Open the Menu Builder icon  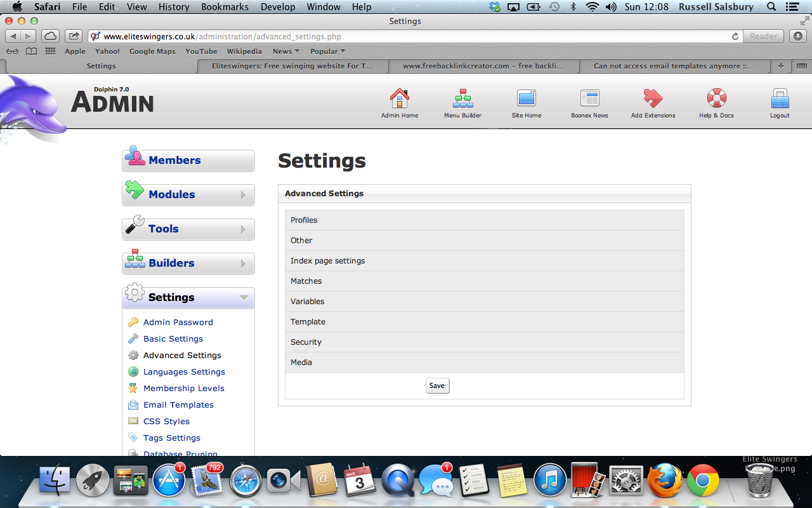(462, 99)
